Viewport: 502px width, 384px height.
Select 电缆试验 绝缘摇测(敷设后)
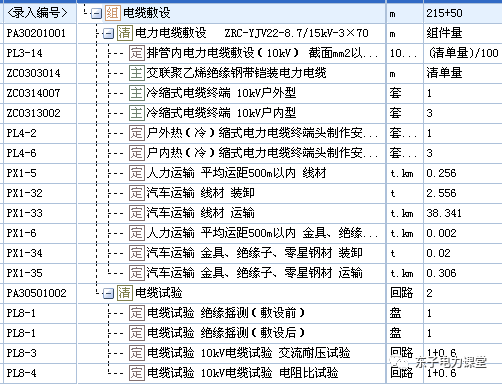(x=226, y=333)
